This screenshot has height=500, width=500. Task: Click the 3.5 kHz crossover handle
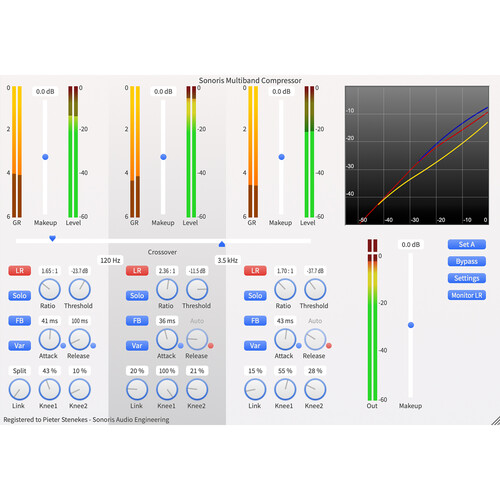222,244
